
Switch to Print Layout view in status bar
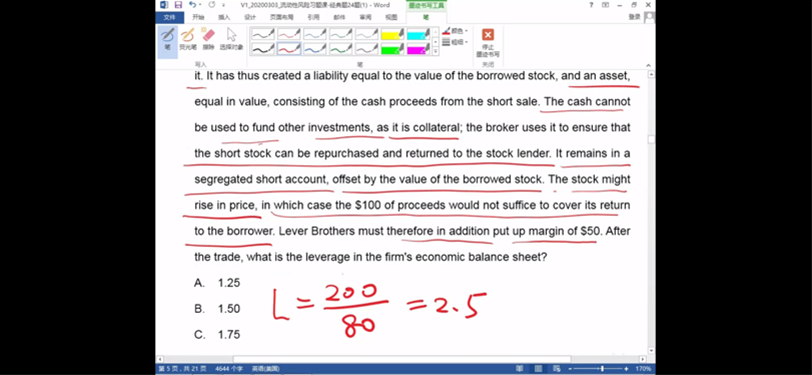coord(539,369)
